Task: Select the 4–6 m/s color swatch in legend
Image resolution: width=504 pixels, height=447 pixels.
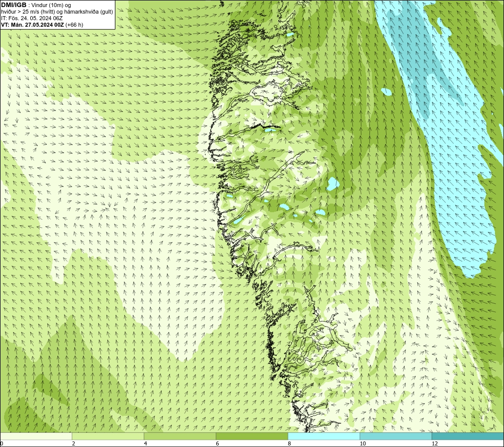Action: point(180,436)
